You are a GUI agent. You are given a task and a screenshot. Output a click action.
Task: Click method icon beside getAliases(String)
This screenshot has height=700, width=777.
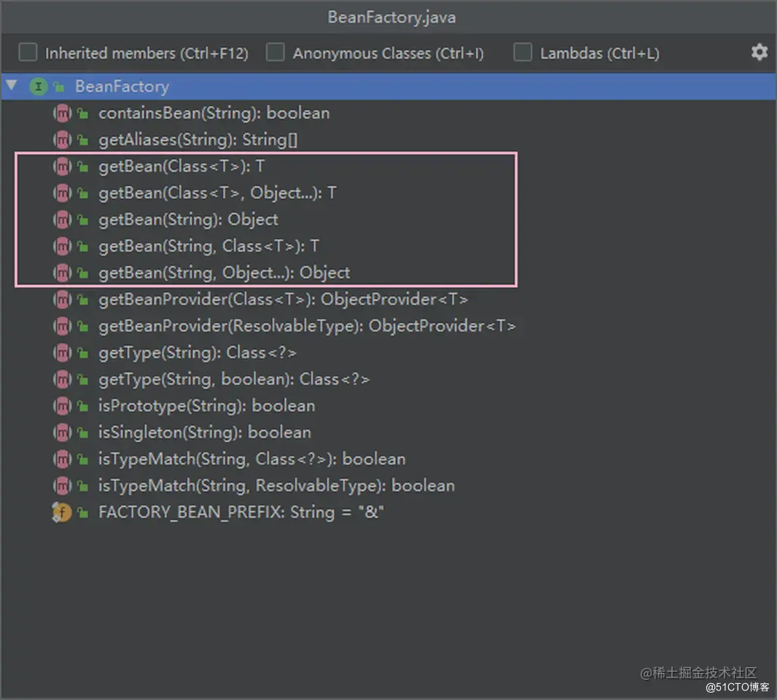63,140
